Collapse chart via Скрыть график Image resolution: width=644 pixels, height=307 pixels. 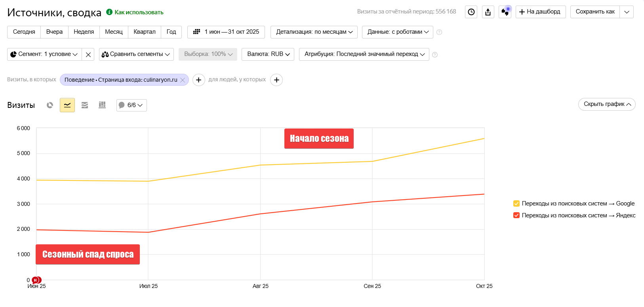point(607,104)
